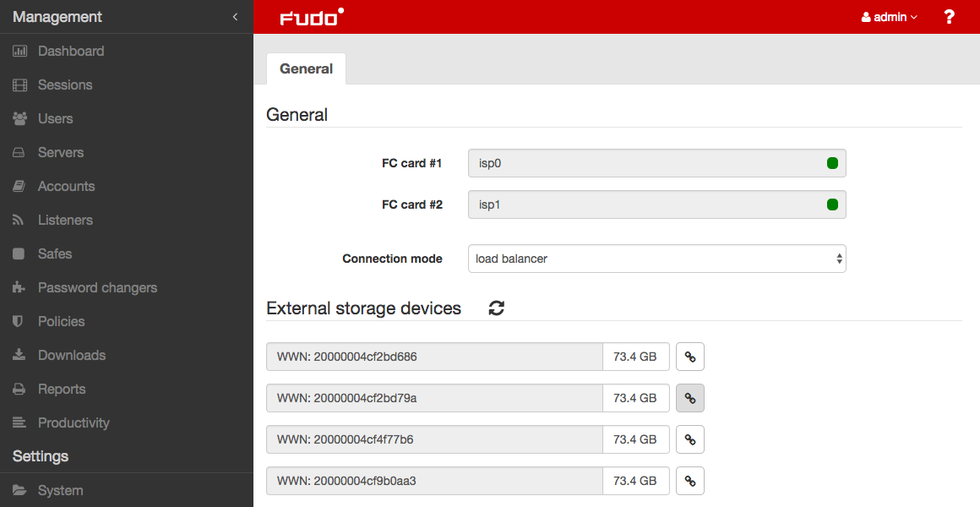980x507 pixels.
Task: Click the FC card #1 isp0 field
Action: tap(657, 163)
